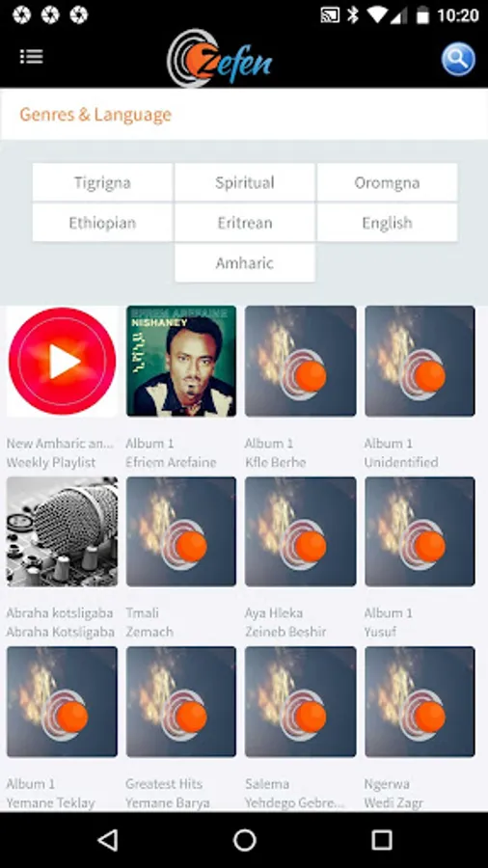Tap the Android back navigation icon

pos(107,840)
